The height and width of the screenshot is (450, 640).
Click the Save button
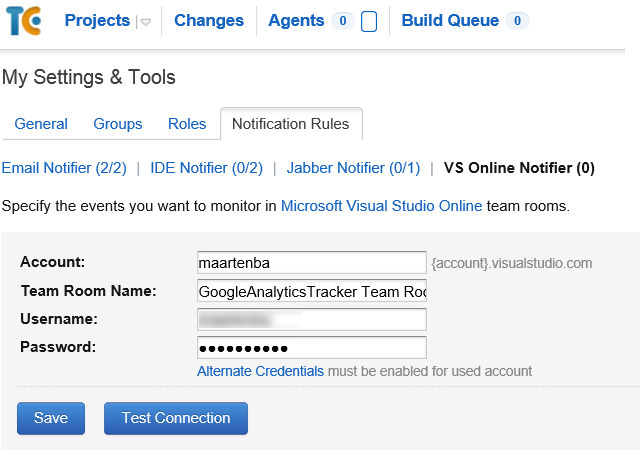[51, 418]
